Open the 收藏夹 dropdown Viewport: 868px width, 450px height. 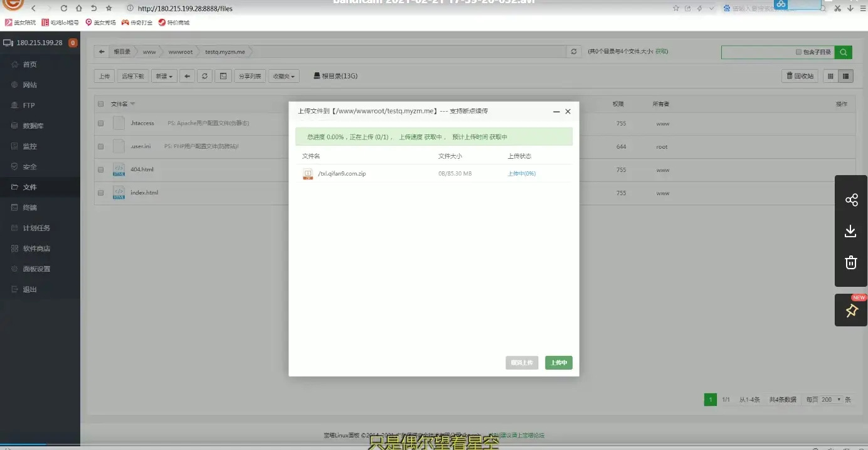click(x=284, y=76)
